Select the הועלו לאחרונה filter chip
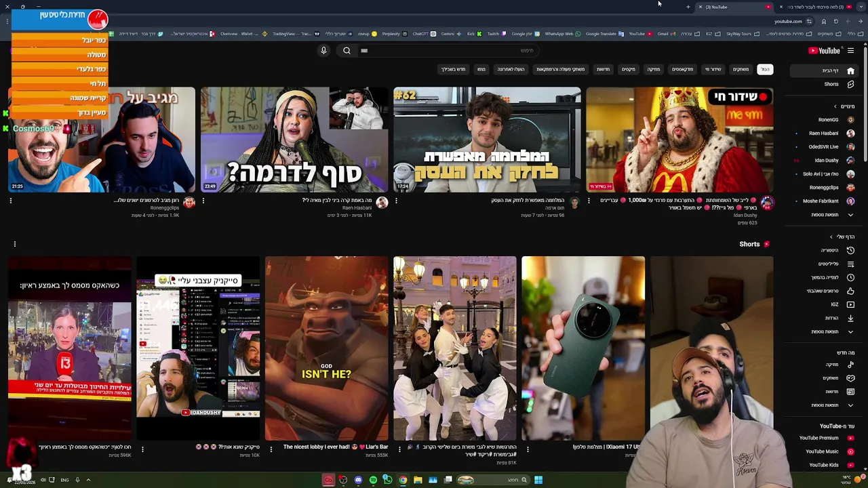This screenshot has width=868, height=488. [x=511, y=69]
